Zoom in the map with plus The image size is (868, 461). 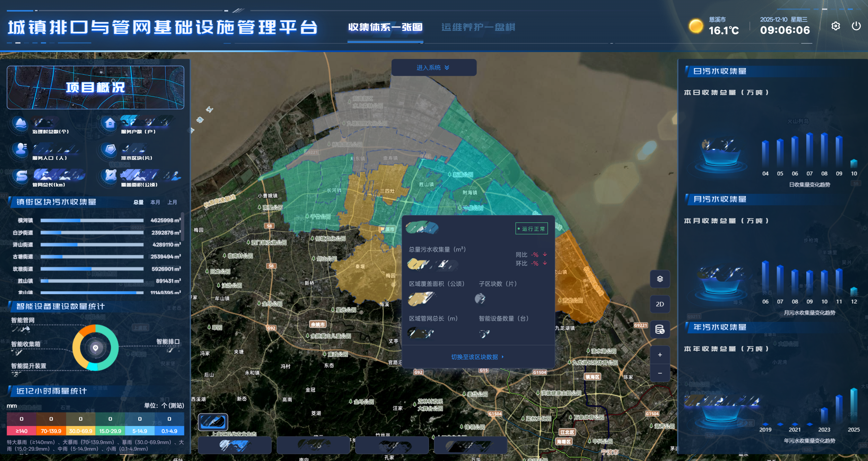pos(660,355)
